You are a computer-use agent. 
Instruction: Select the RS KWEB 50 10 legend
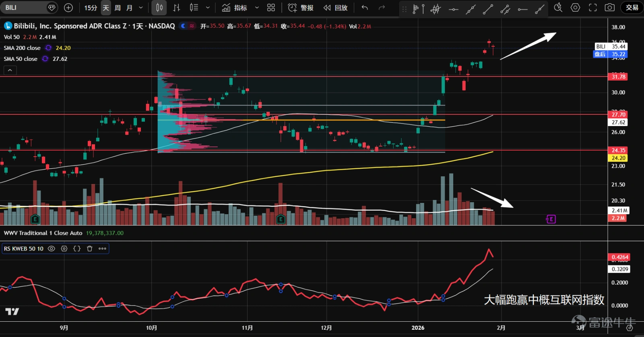coord(24,249)
